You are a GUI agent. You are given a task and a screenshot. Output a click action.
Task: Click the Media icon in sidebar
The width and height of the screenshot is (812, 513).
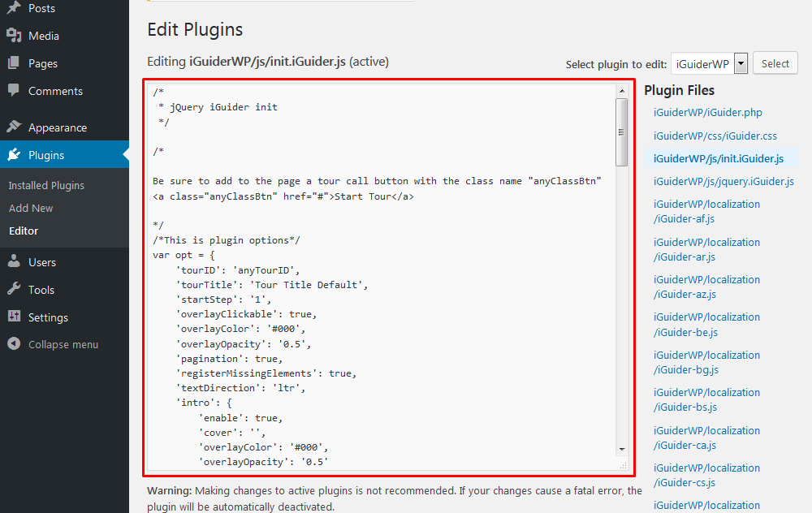coord(14,36)
